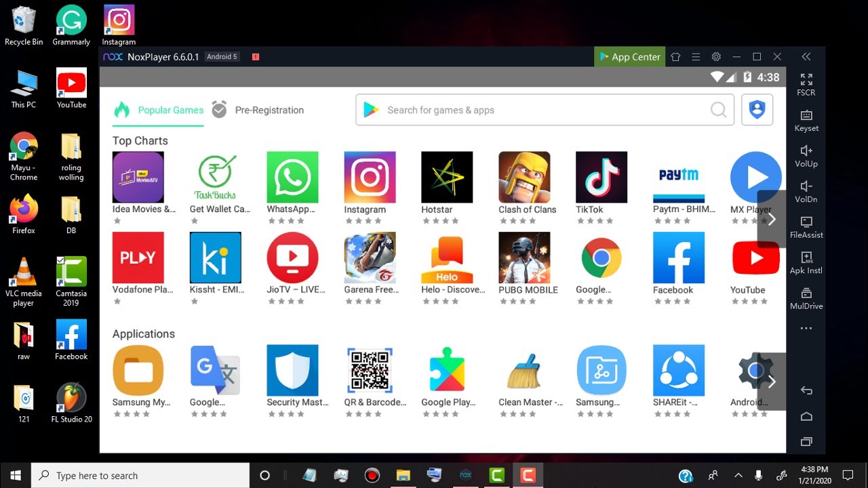
Task: Click the FSCR fullscreen button in Nox sidebar
Action: tap(806, 85)
